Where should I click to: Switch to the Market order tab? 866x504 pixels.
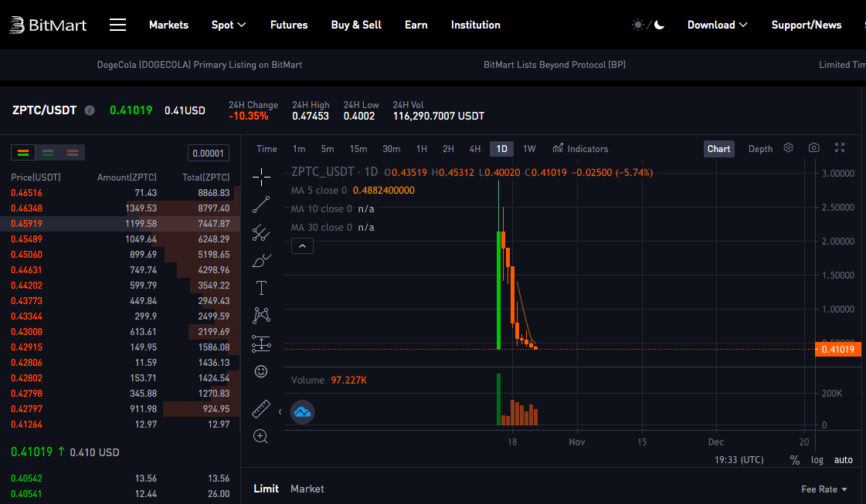pos(307,489)
